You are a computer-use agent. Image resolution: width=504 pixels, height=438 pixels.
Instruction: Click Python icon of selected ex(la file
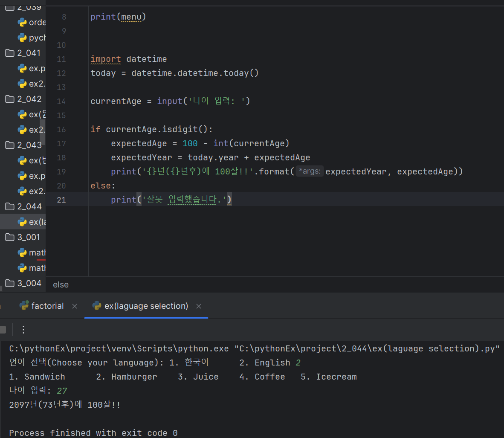tap(22, 222)
